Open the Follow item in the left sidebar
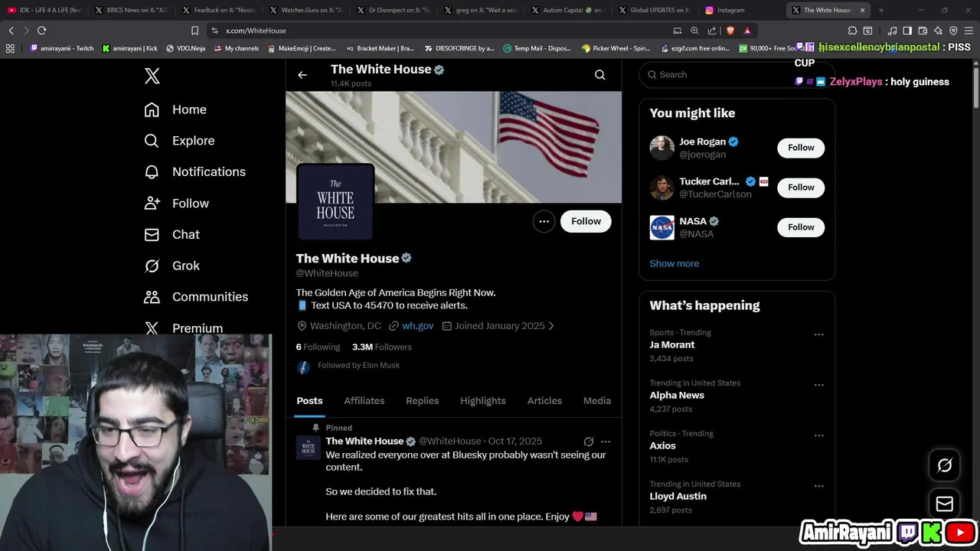980x551 pixels. click(x=176, y=203)
